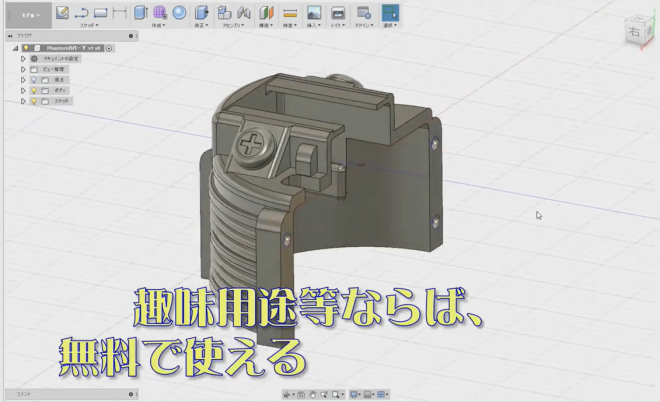
Task: Open the Select menu in toolbar
Action: [x=389, y=14]
